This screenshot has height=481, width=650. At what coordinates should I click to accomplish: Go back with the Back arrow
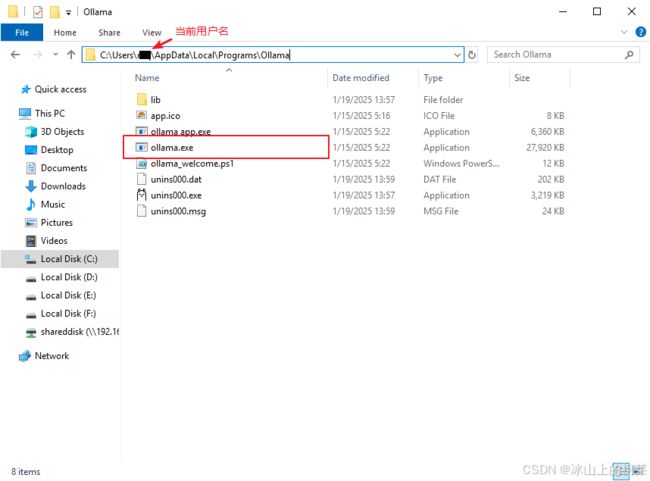point(16,55)
